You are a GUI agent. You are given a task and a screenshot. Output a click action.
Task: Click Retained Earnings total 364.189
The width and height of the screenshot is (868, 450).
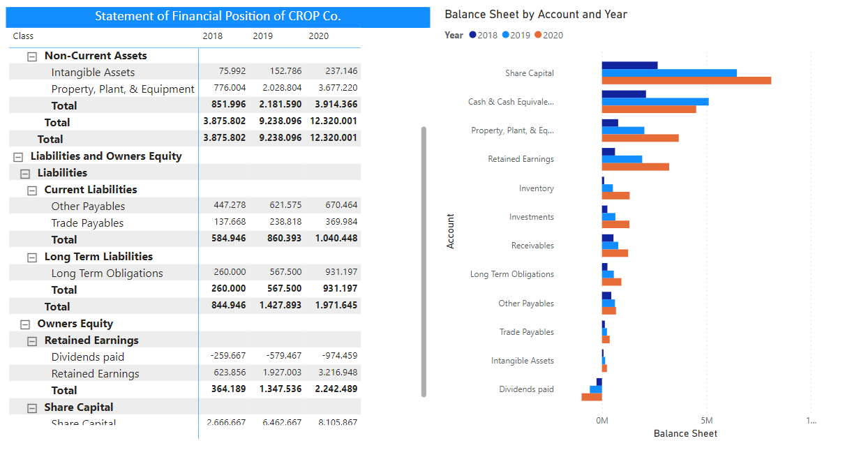pos(228,389)
